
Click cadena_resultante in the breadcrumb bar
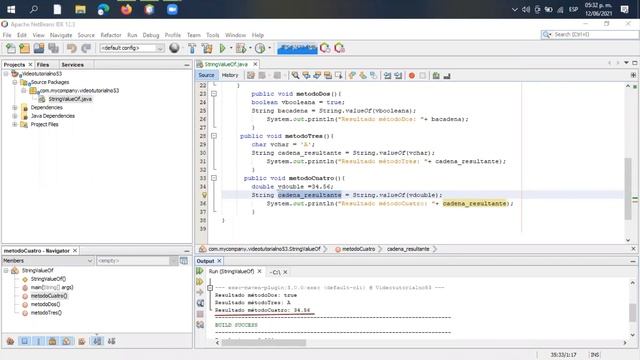tap(408, 249)
